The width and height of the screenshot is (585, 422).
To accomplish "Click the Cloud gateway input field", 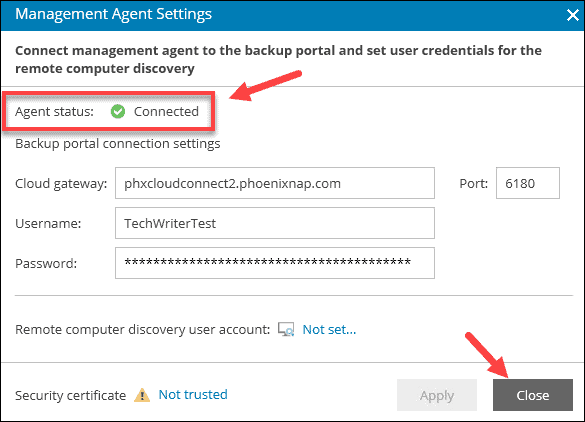I will pyautogui.click(x=275, y=183).
